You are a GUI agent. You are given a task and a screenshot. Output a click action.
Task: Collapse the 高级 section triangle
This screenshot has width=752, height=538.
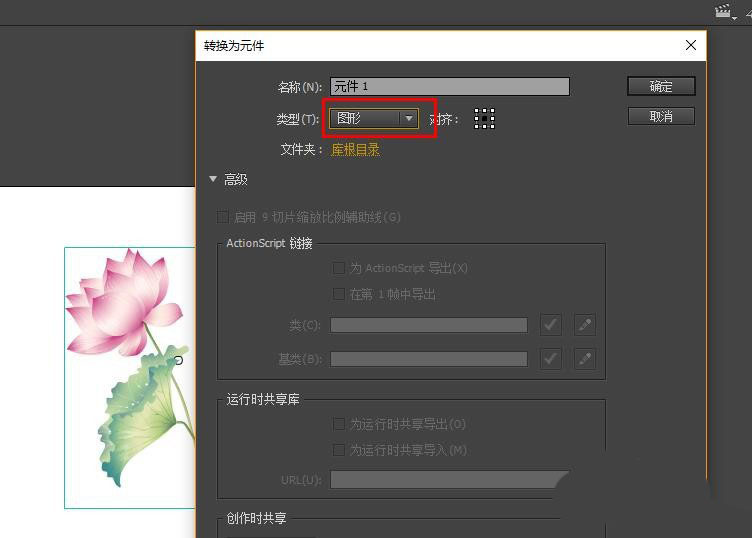click(x=213, y=179)
